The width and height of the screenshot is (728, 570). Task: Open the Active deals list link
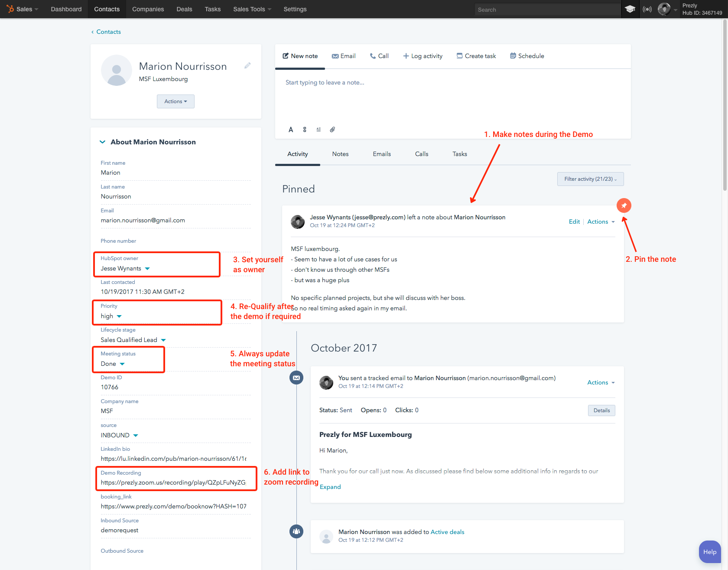click(447, 532)
